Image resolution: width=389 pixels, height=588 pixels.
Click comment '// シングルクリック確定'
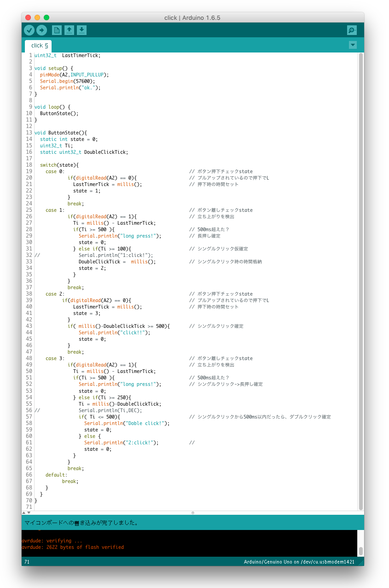pos(216,326)
